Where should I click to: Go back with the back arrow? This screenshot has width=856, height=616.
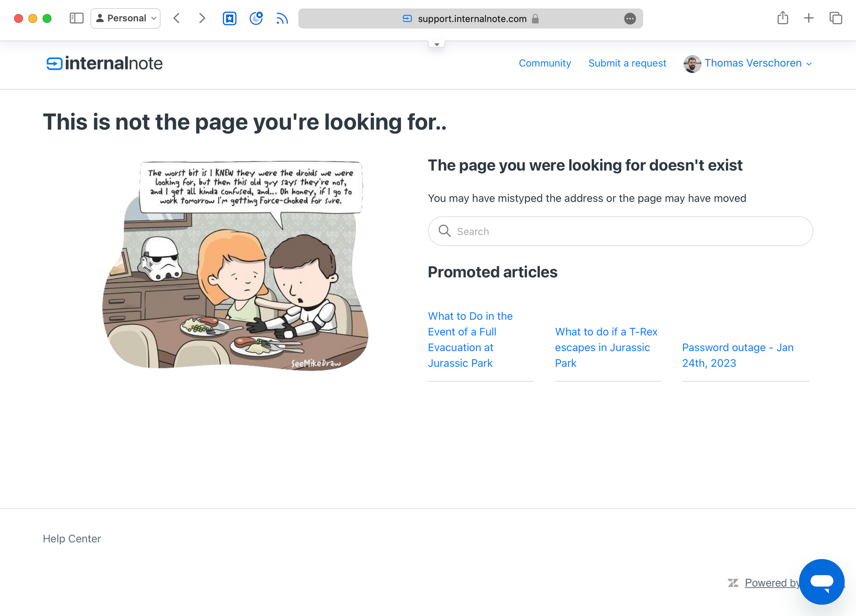(x=177, y=18)
